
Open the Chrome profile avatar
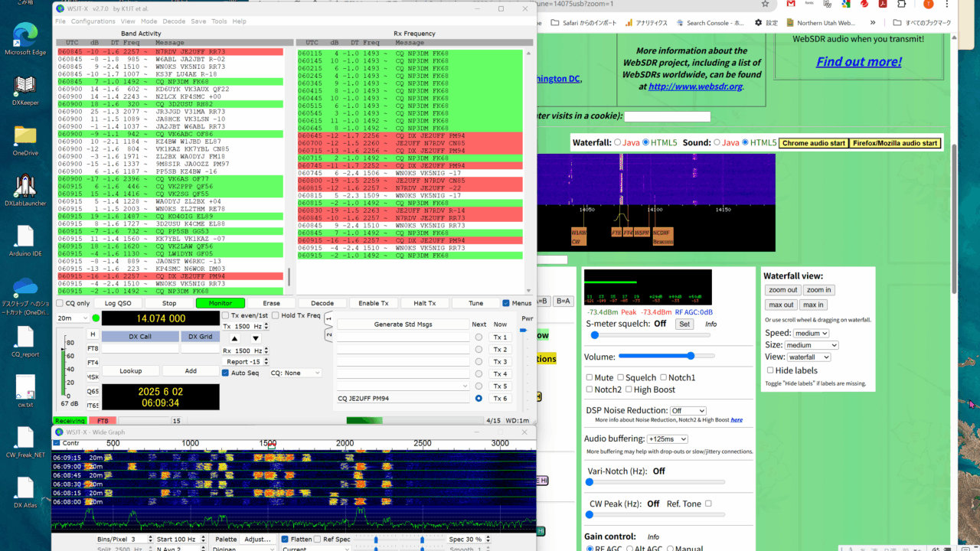[x=928, y=5]
